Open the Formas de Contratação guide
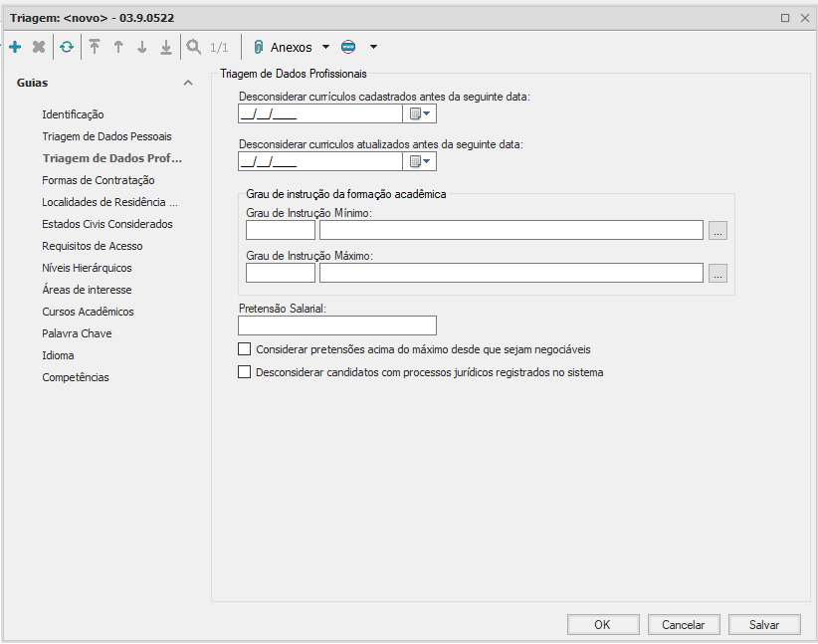This screenshot has height=644, width=818. 99,180
